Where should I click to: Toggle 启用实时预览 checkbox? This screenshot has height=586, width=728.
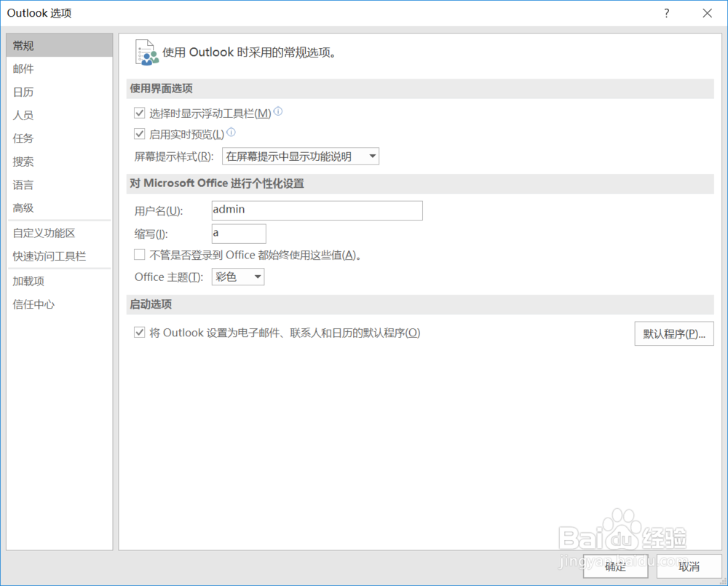click(139, 134)
